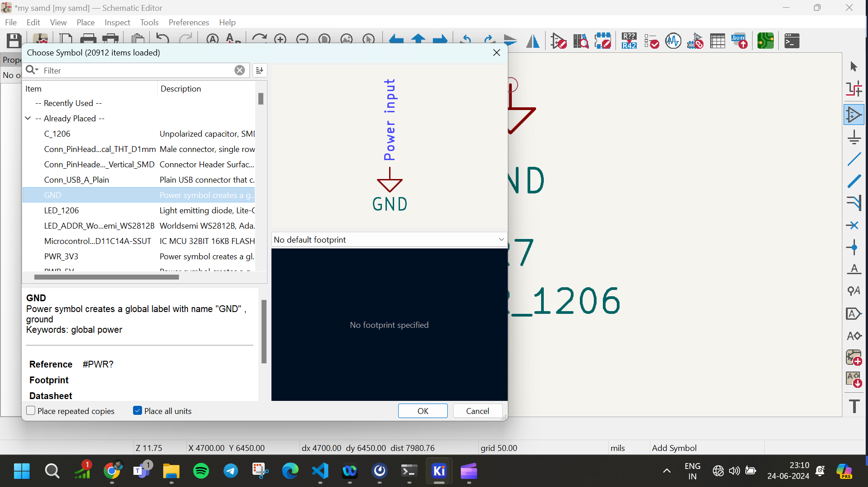This screenshot has height=487, width=868.
Task: Select Add Text tool
Action: pyautogui.click(x=854, y=406)
